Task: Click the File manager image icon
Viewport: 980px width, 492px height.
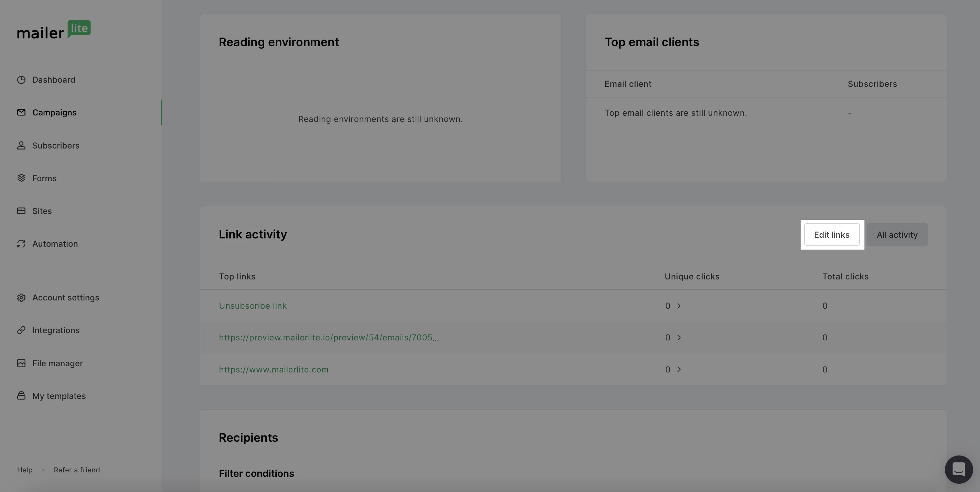Action: [21, 363]
